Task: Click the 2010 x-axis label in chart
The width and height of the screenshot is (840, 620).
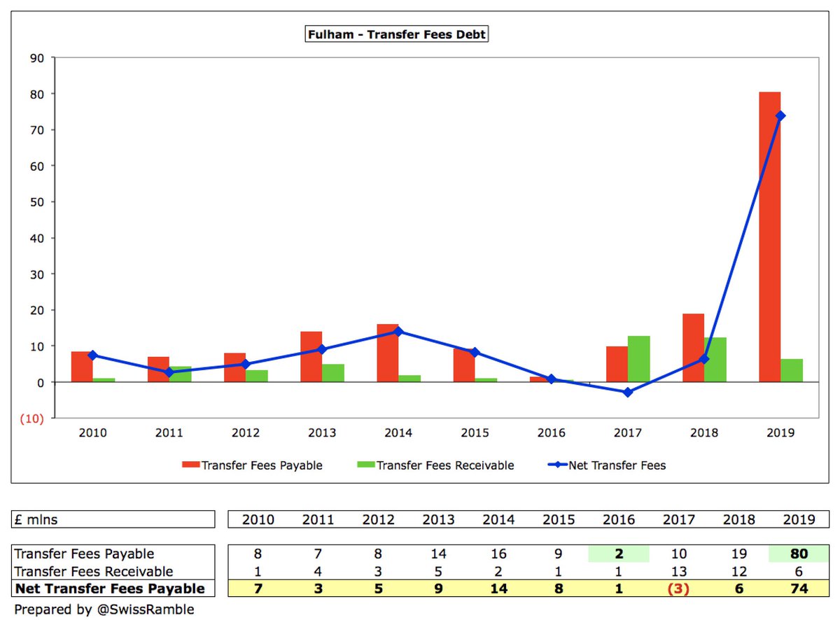Action: click(93, 433)
